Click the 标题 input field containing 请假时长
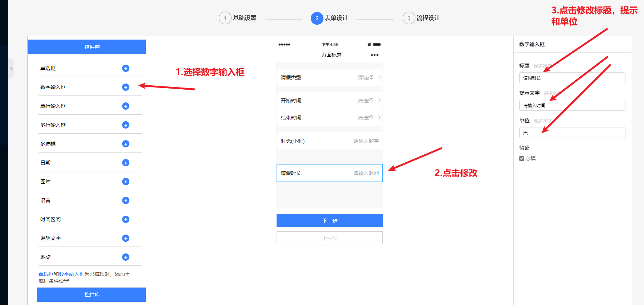The width and height of the screenshot is (644, 305). point(572,78)
